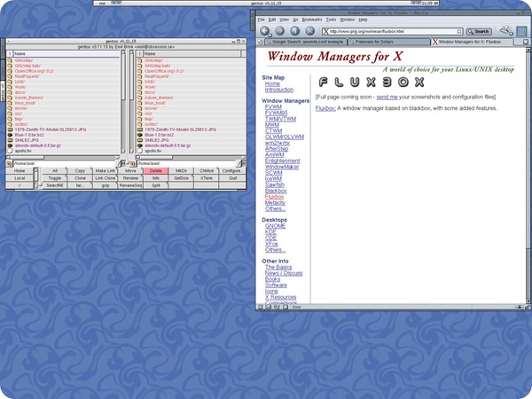
Task: Click the Configure button in gentoo
Action: click(232, 170)
